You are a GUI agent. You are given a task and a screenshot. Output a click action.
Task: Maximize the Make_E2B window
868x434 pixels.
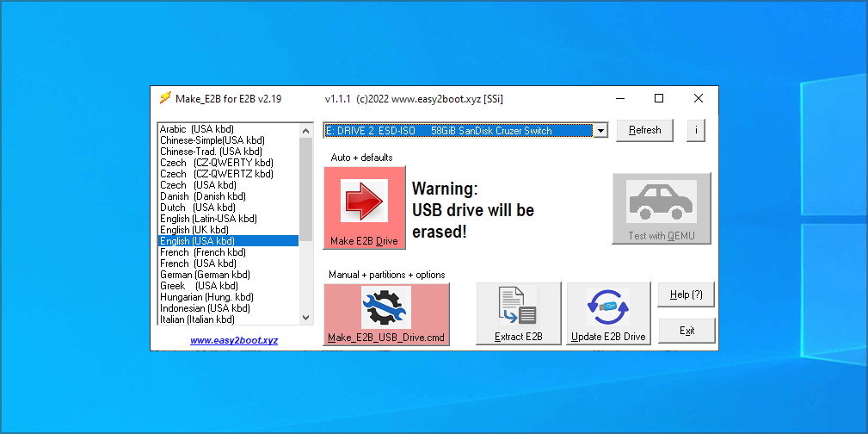point(659,99)
